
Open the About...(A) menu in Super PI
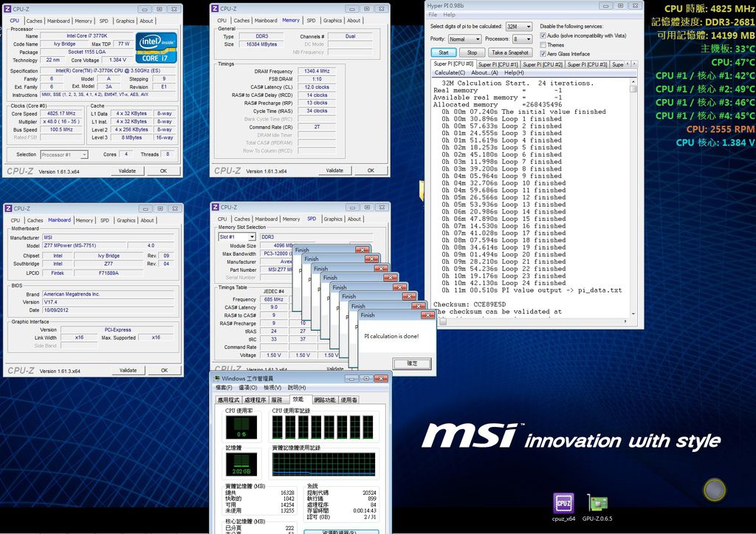tap(484, 73)
